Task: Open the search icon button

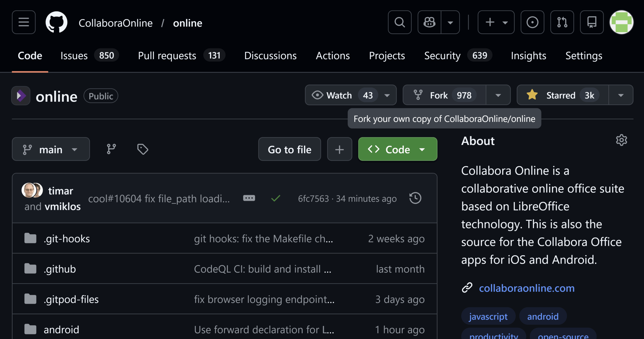Action: click(x=399, y=22)
